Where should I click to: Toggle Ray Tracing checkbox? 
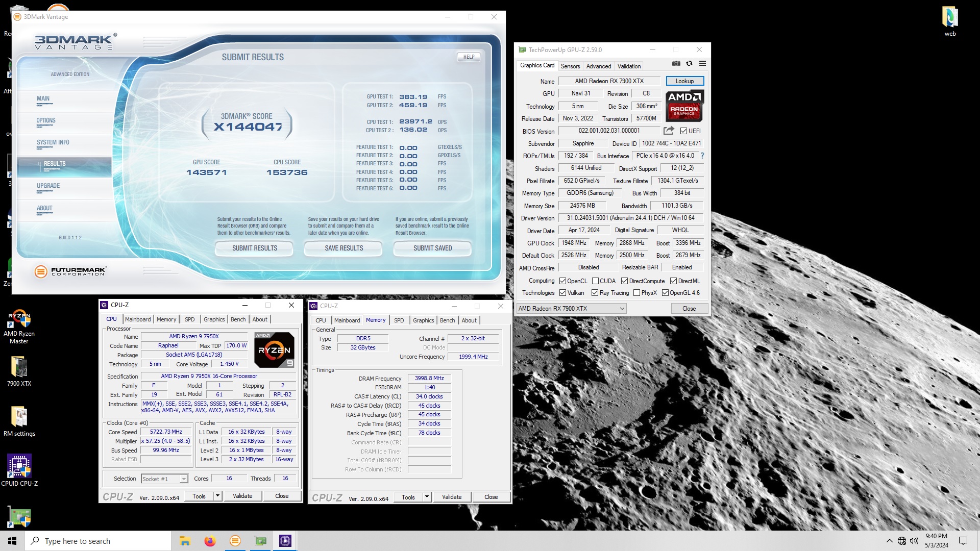click(595, 293)
